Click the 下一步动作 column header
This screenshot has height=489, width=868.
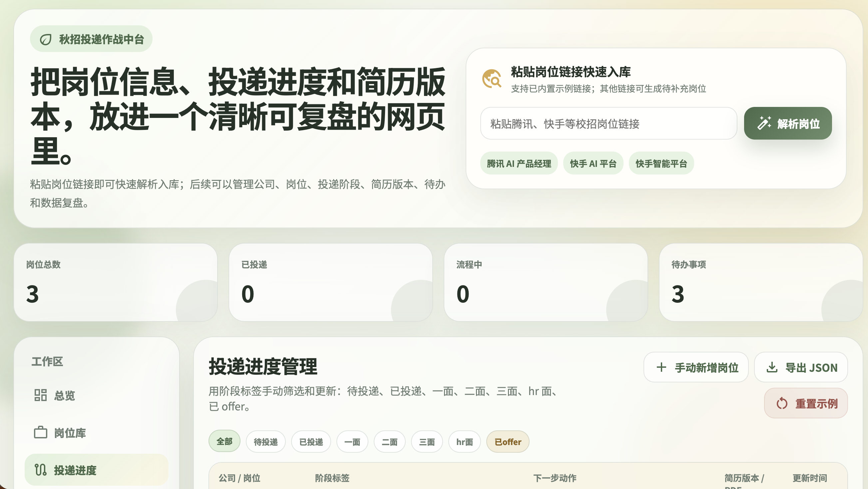[x=555, y=478]
